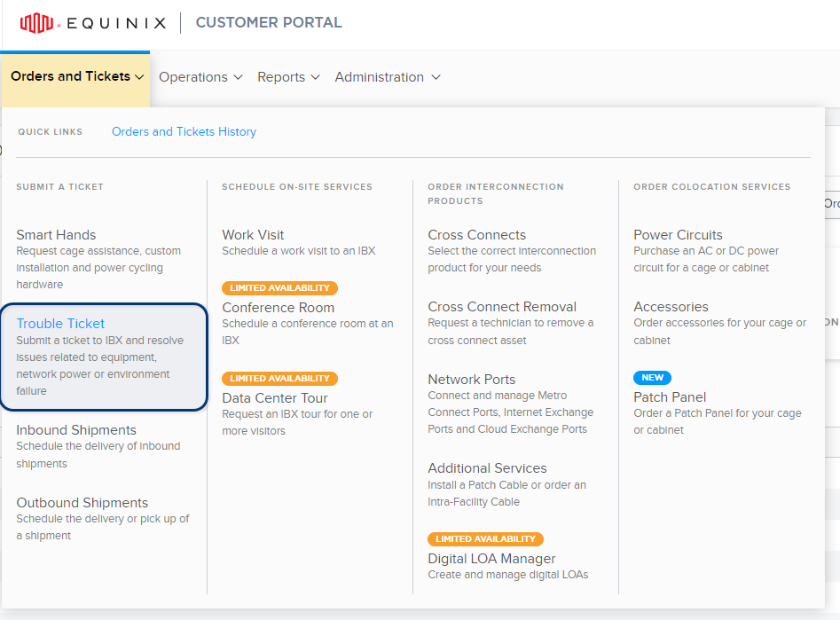Select Conference Room scheduling
The width and height of the screenshot is (840, 620).
[278, 308]
